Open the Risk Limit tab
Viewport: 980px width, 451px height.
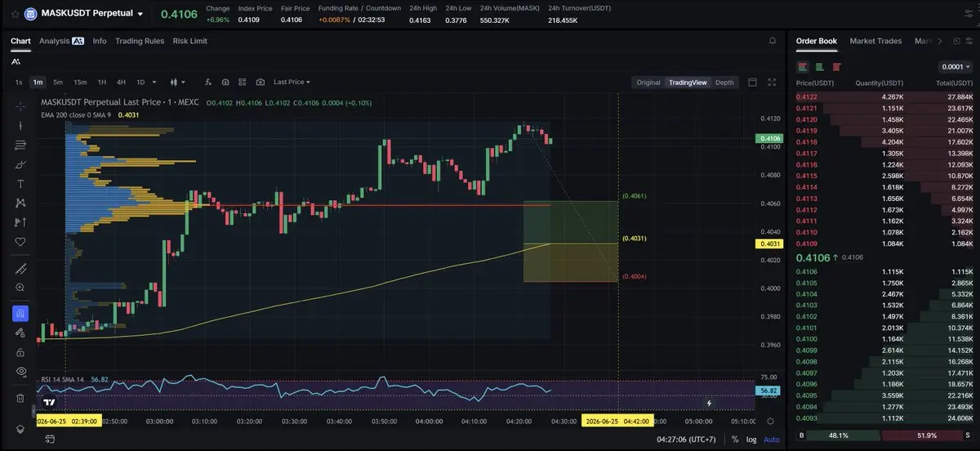point(189,41)
